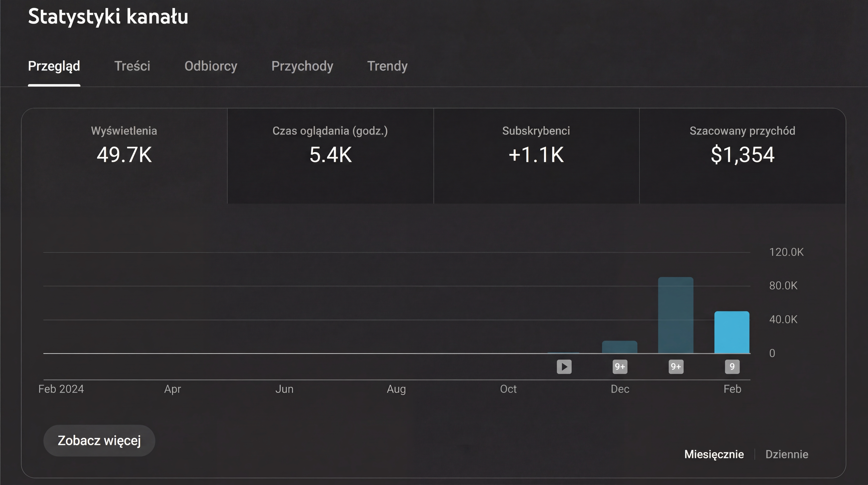The image size is (868, 485).
Task: Click the Statystyki kanału heading
Action: [x=108, y=16]
